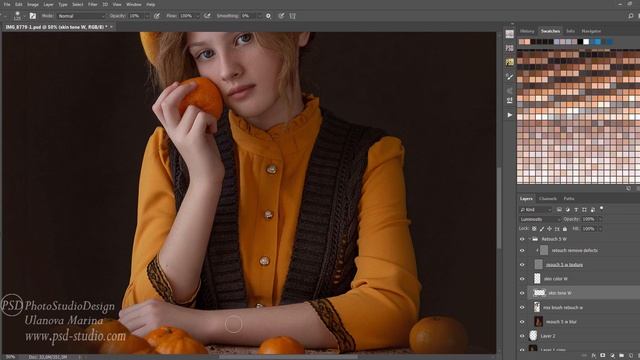Lock position move icon
The width and height of the screenshot is (640, 360).
[x=549, y=229]
